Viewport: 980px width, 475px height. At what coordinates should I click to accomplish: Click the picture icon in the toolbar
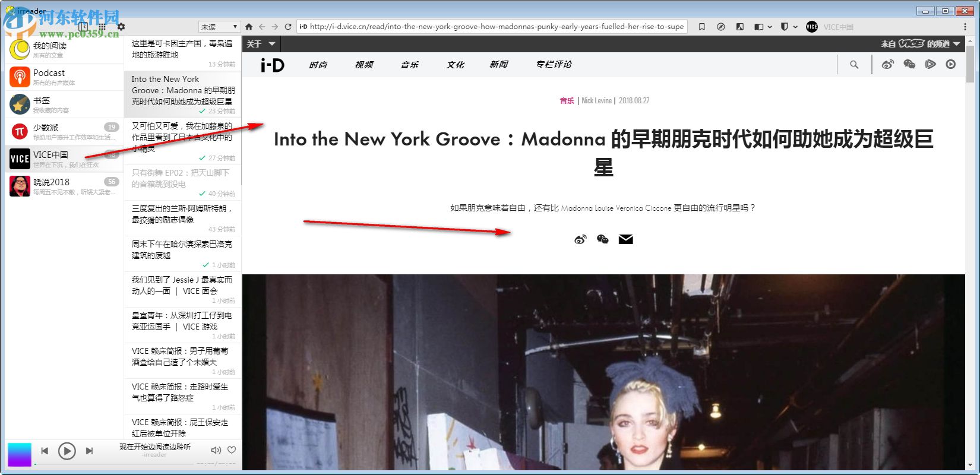pyautogui.click(x=739, y=27)
